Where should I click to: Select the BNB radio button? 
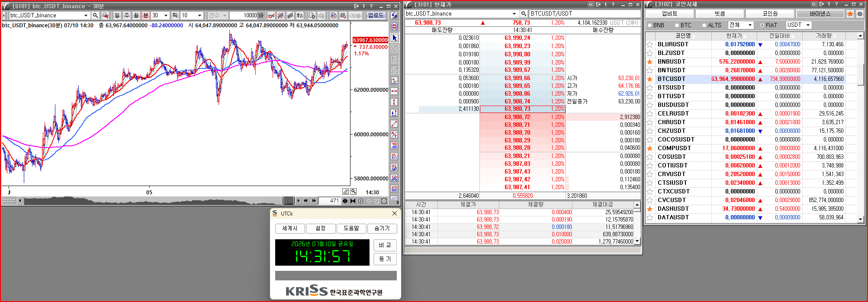coord(649,25)
